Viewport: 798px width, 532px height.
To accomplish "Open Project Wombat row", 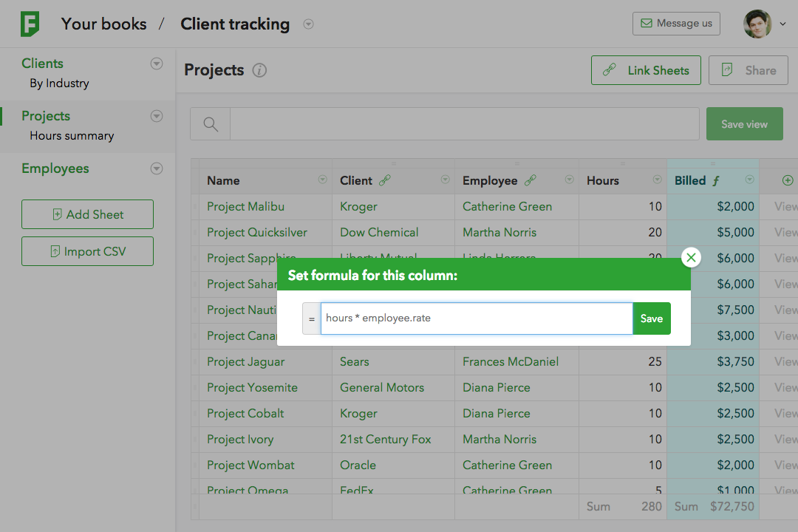I will tap(250, 465).
